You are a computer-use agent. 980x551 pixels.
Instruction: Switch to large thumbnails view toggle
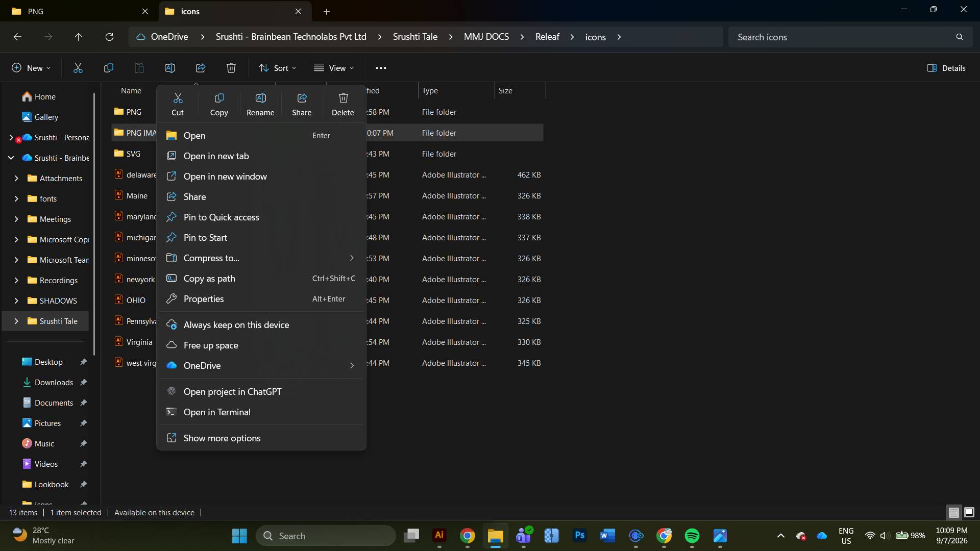pos(969,512)
